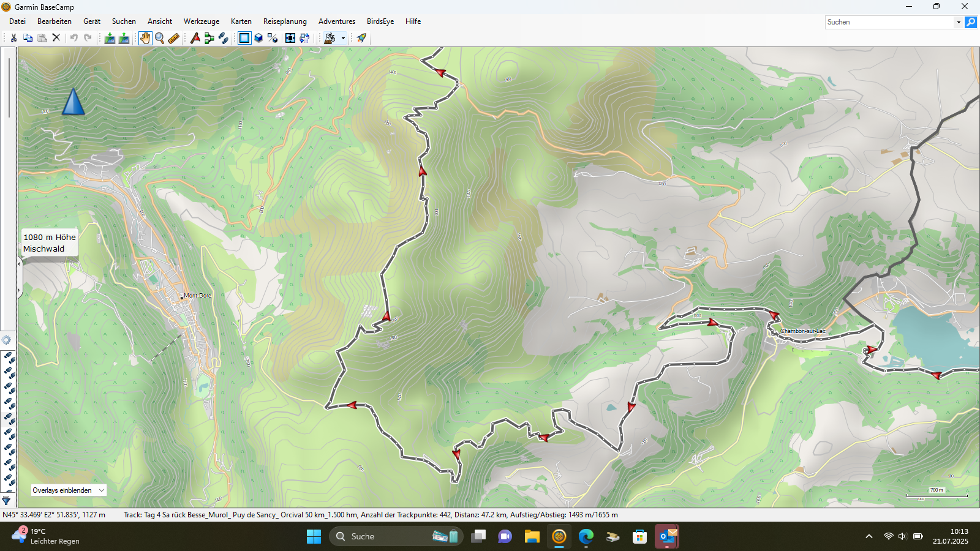
Task: Open the filter funnel in sidebar
Action: tap(6, 500)
